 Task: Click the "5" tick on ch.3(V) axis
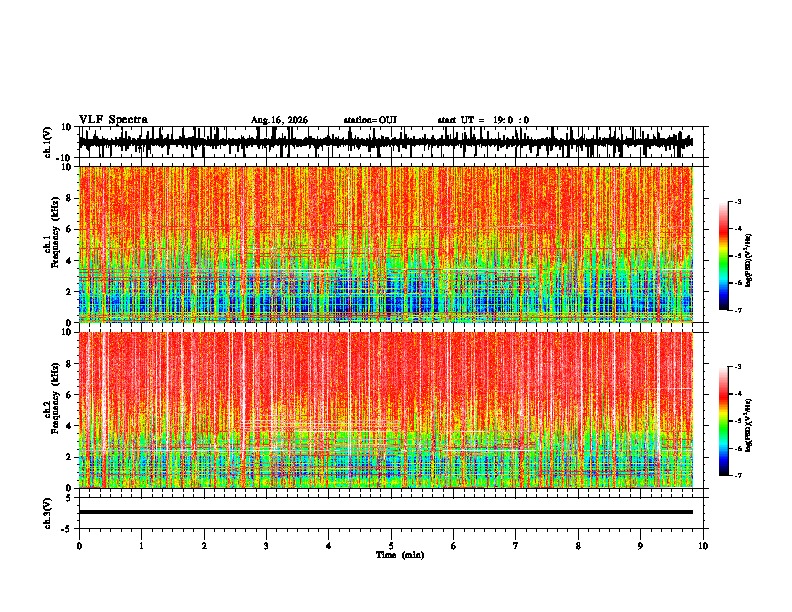click(69, 497)
